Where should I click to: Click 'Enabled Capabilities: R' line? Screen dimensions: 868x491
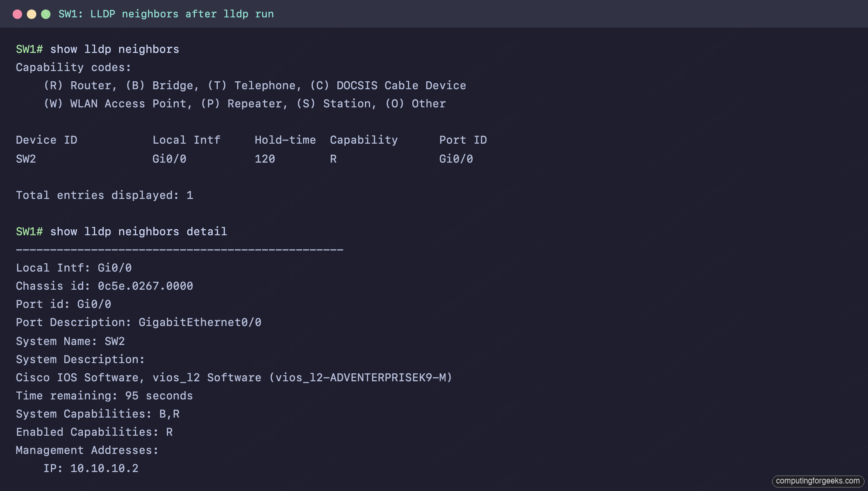point(94,432)
